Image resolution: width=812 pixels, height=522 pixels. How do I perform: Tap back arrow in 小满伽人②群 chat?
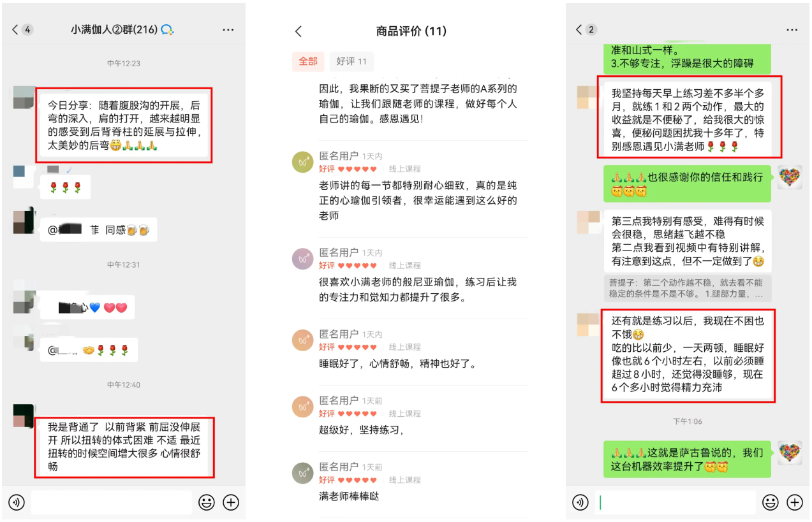click(15, 30)
